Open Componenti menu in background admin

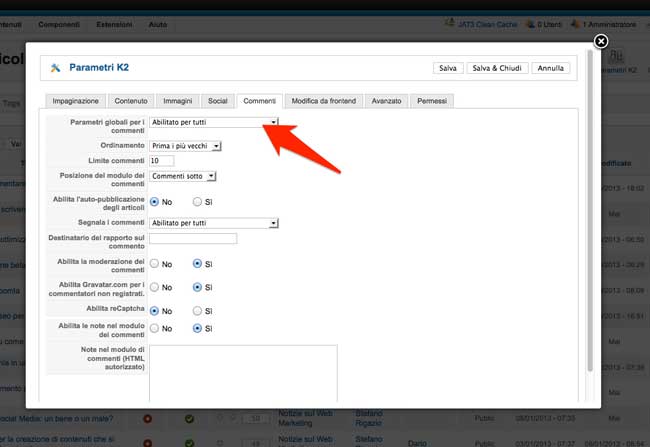pos(59,24)
